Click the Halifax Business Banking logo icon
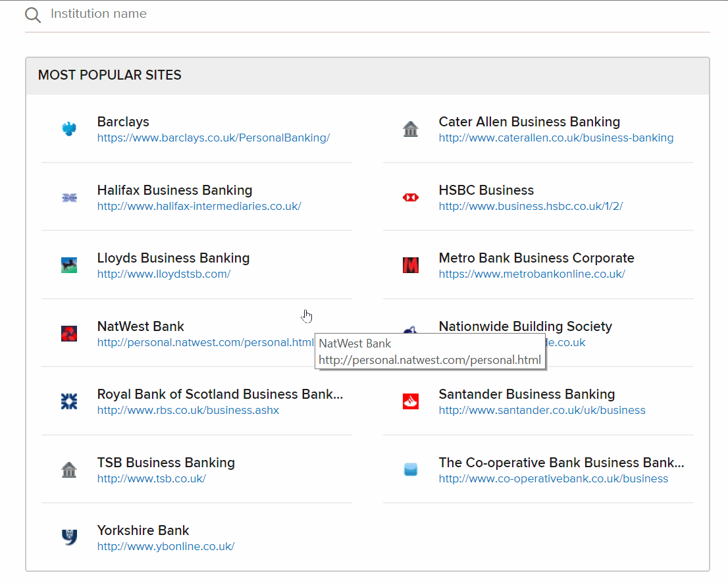The width and height of the screenshot is (728, 585). (69, 197)
